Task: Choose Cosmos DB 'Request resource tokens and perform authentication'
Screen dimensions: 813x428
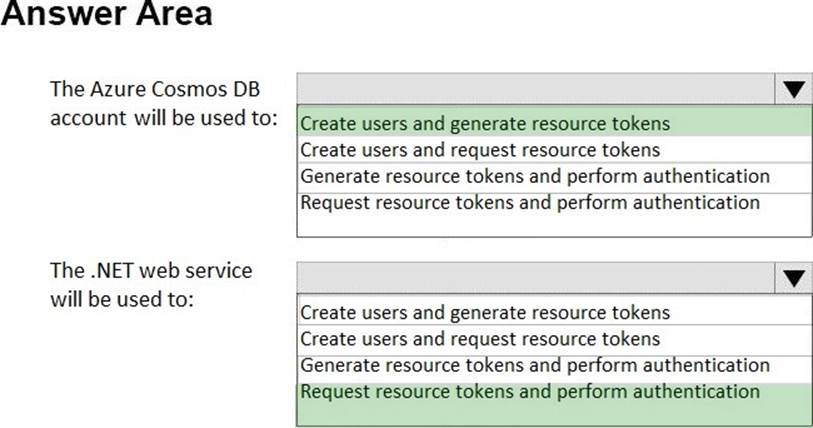Action: 530,202
